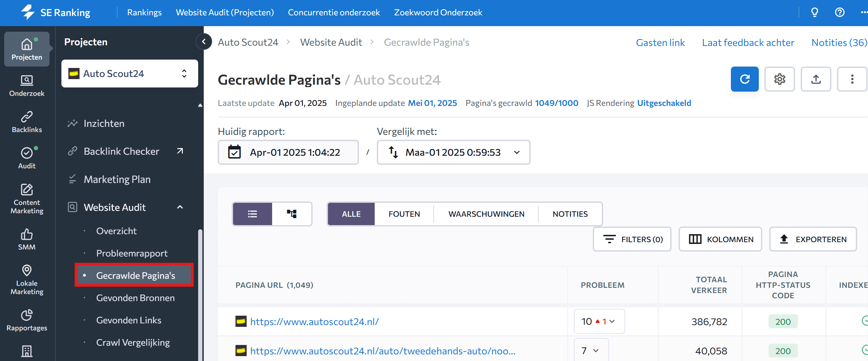Expand the 10 problems dropdown for autoscout24.nl
The width and height of the screenshot is (868, 361).
click(x=599, y=321)
